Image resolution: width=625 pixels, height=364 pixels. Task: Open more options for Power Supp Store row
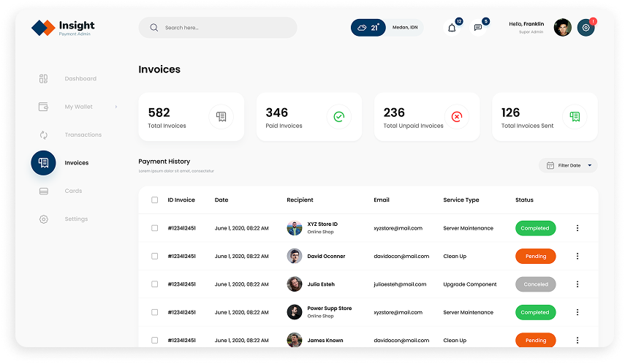[577, 312]
